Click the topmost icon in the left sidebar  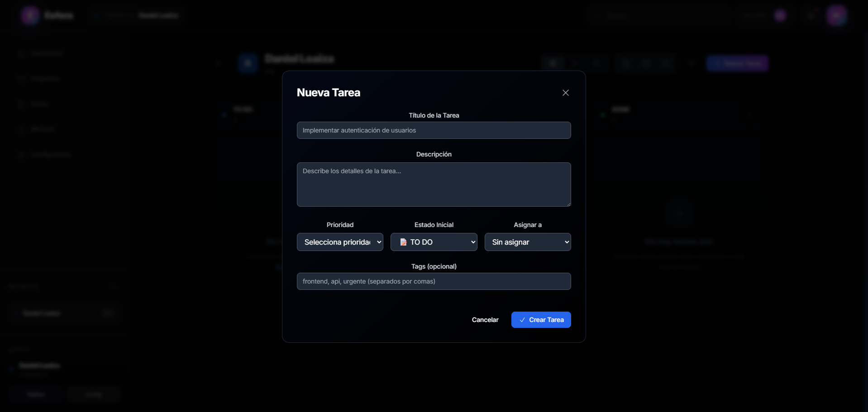click(x=21, y=53)
